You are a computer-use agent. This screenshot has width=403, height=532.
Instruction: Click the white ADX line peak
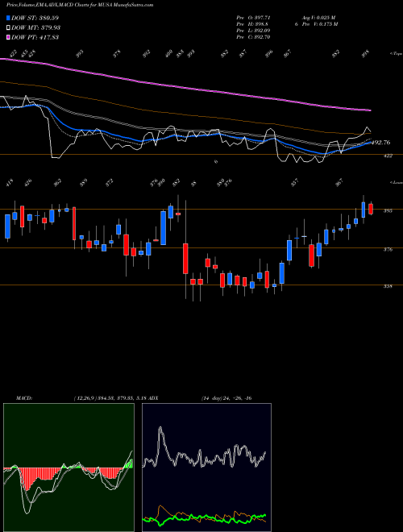click(160, 429)
